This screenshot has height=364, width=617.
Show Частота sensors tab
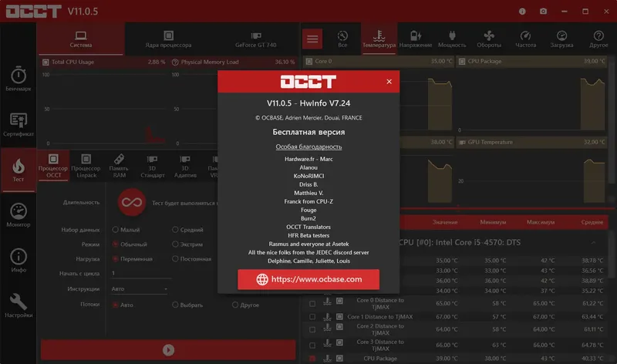(526, 39)
